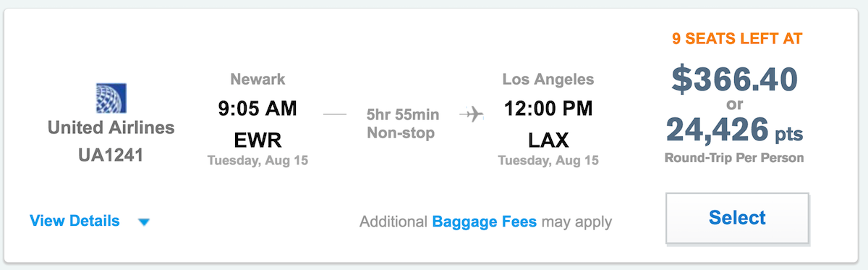The width and height of the screenshot is (868, 270).
Task: Click the $366.40 price
Action: 734,80
